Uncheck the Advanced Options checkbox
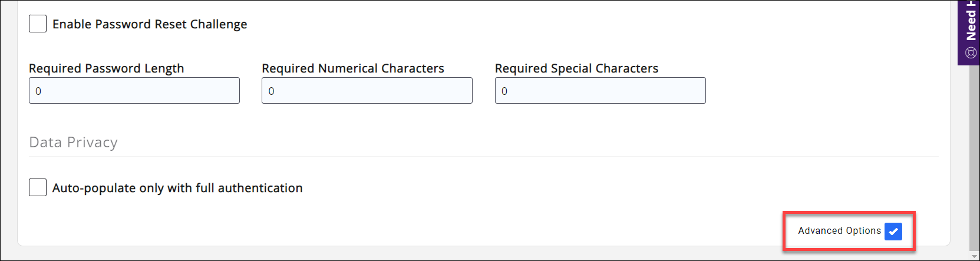The image size is (980, 261). point(893,232)
